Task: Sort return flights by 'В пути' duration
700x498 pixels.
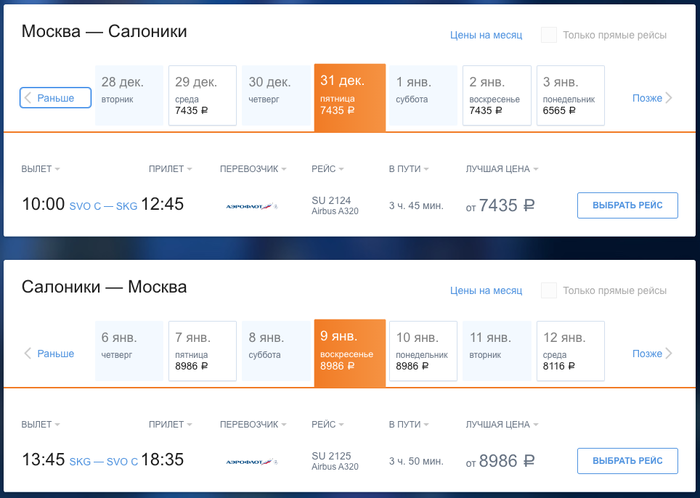Action: (x=410, y=425)
